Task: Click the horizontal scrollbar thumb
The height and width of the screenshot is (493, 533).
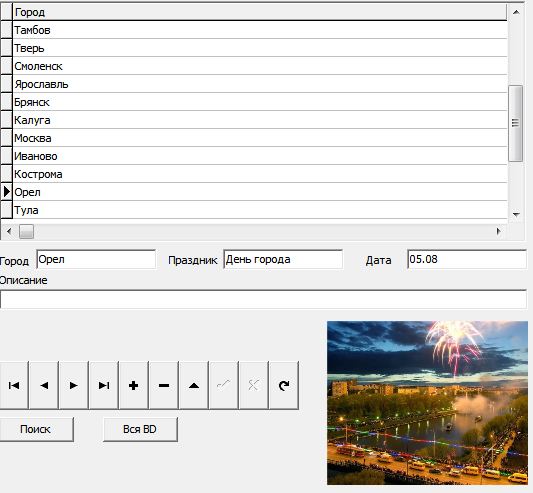Action: [26, 232]
